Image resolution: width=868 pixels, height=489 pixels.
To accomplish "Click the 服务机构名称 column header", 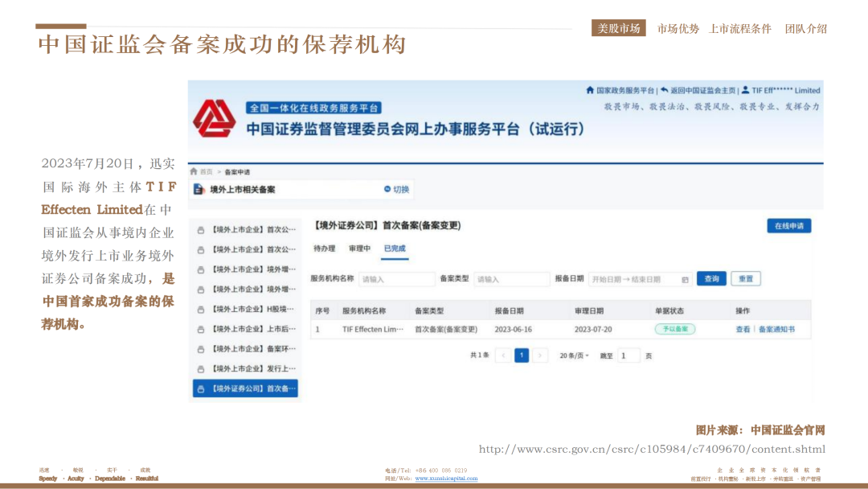I will click(364, 311).
